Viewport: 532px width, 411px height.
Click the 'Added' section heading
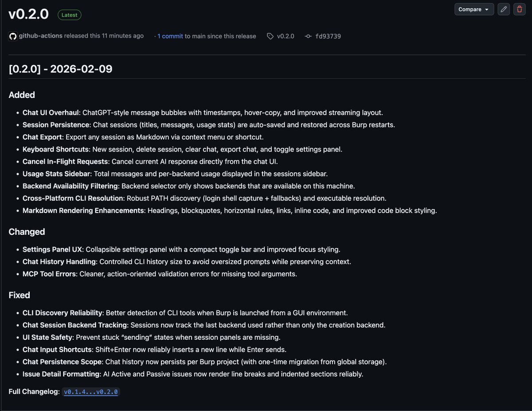(x=22, y=95)
